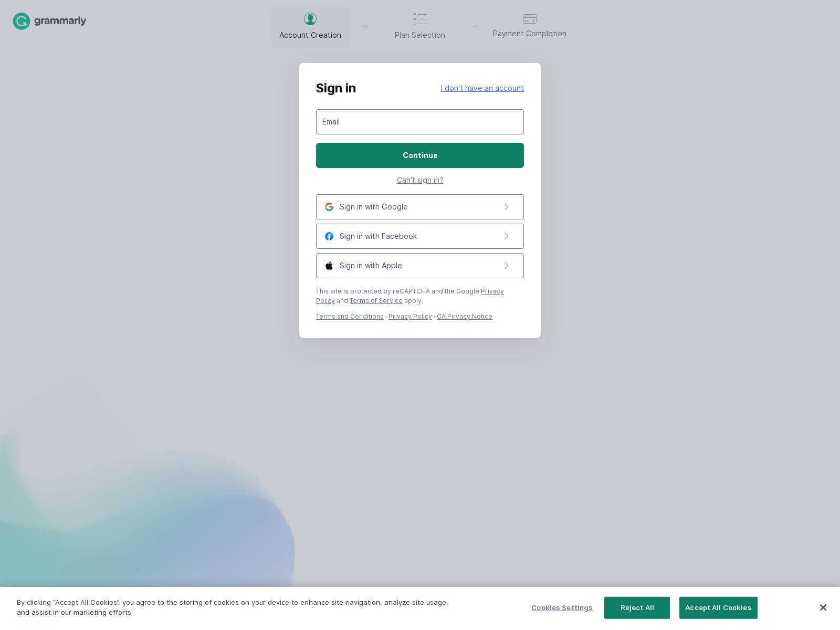Open the Payment Completion step label

(529, 34)
